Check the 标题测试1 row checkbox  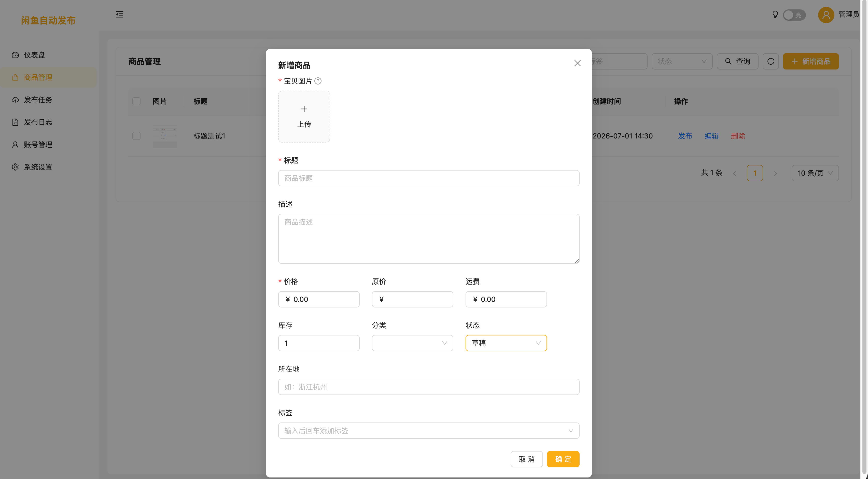point(136,136)
